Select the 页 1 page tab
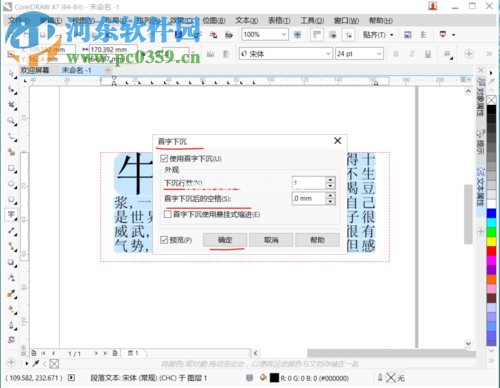 [133, 353]
